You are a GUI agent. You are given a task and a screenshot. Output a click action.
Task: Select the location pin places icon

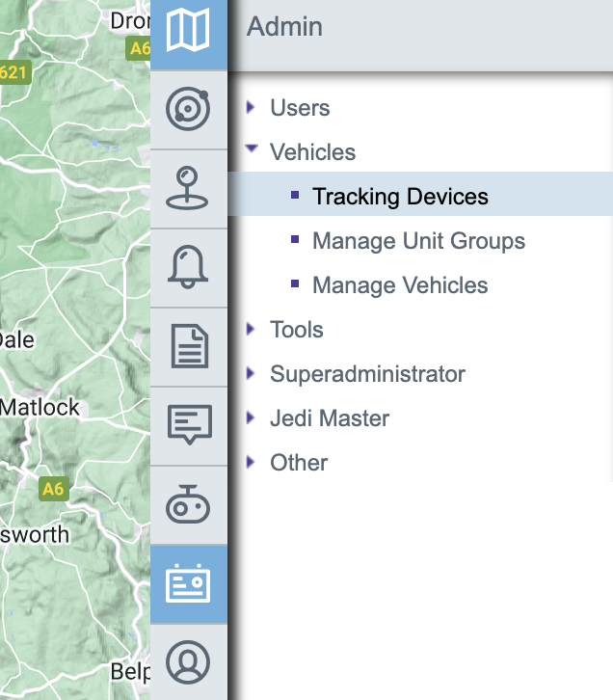[188, 188]
